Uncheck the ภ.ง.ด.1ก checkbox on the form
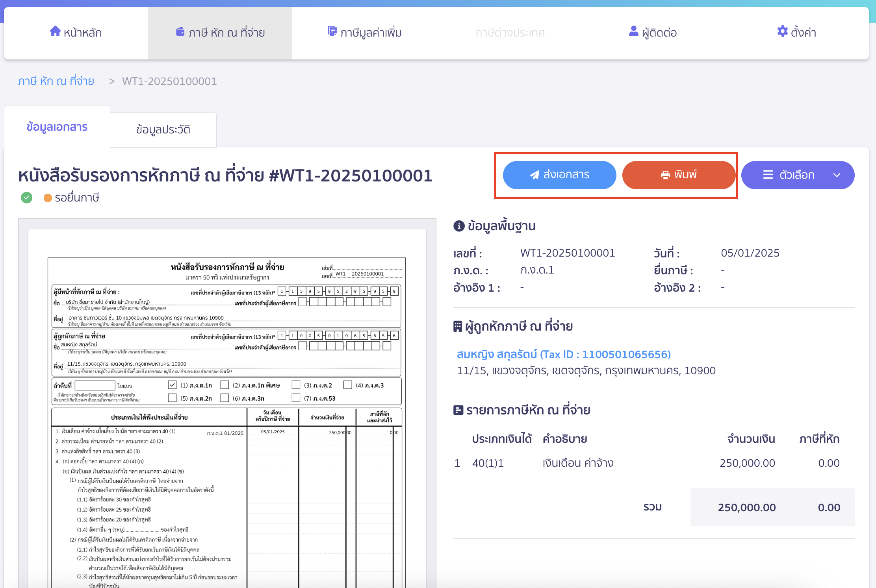Viewport: 876px width, 588px height. tap(172, 385)
